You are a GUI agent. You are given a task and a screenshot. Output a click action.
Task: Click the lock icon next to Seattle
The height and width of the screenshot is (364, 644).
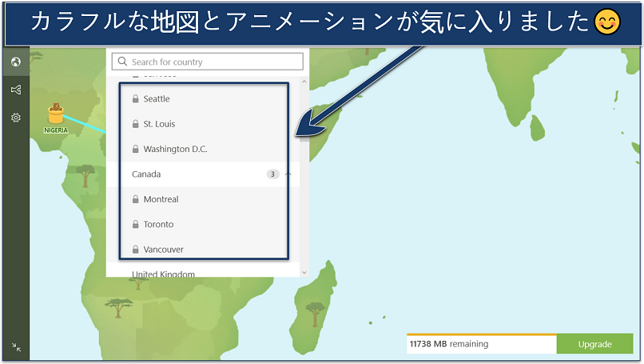coord(135,99)
